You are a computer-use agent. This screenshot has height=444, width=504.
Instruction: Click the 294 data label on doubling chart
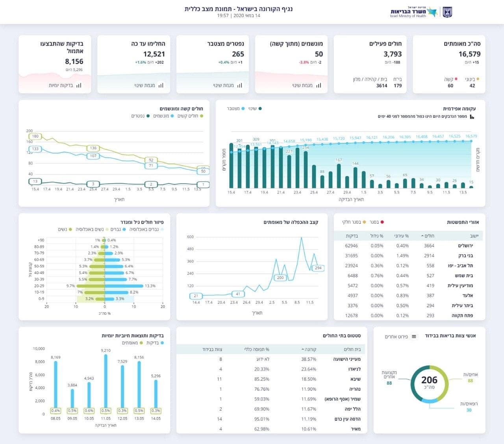[x=318, y=268]
